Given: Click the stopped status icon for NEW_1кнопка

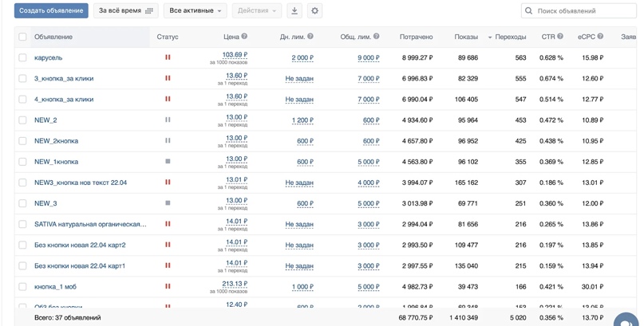Looking at the screenshot, I should (x=168, y=162).
